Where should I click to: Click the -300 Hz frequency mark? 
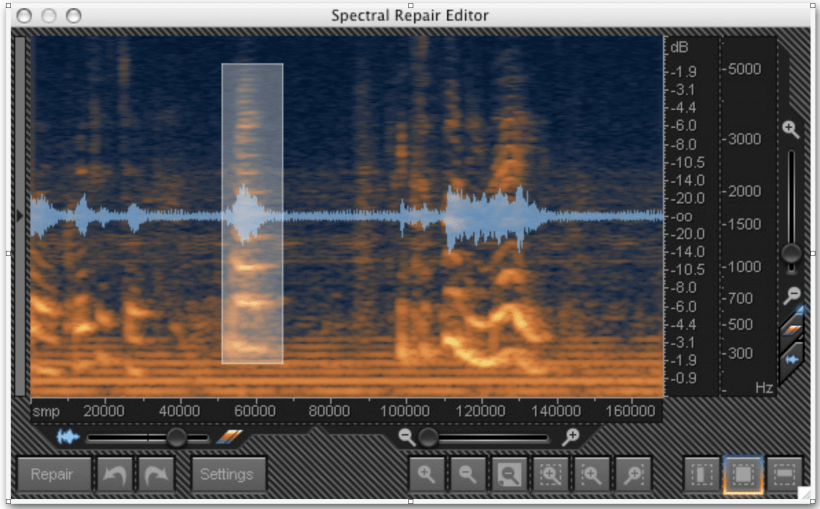[x=738, y=353]
